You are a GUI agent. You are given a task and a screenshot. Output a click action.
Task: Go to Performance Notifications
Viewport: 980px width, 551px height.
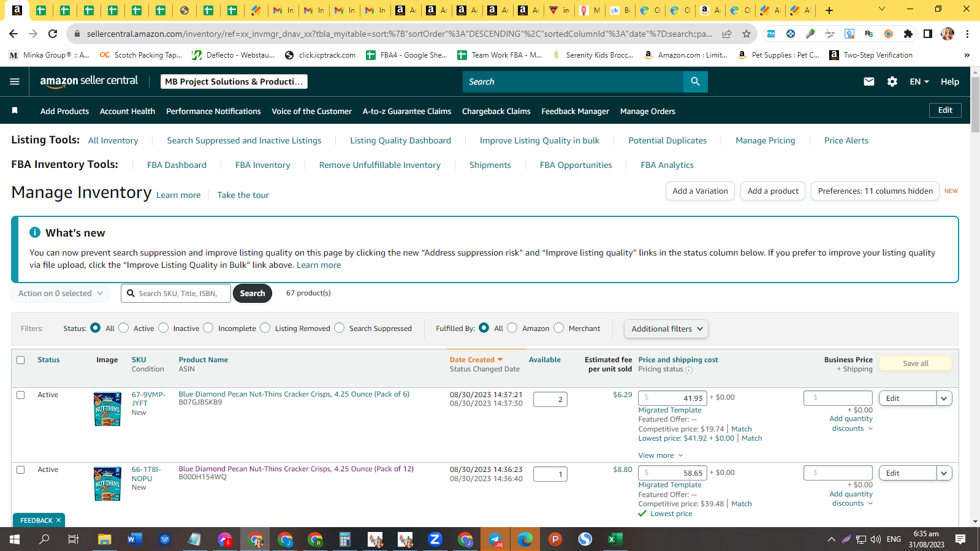[213, 111]
